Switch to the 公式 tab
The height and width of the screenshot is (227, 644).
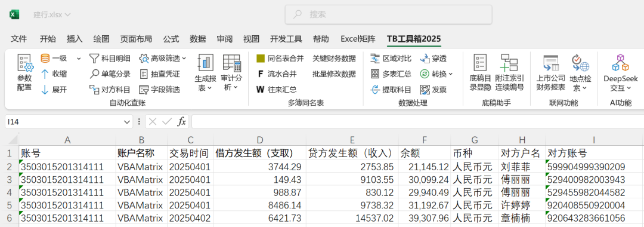[x=171, y=39]
